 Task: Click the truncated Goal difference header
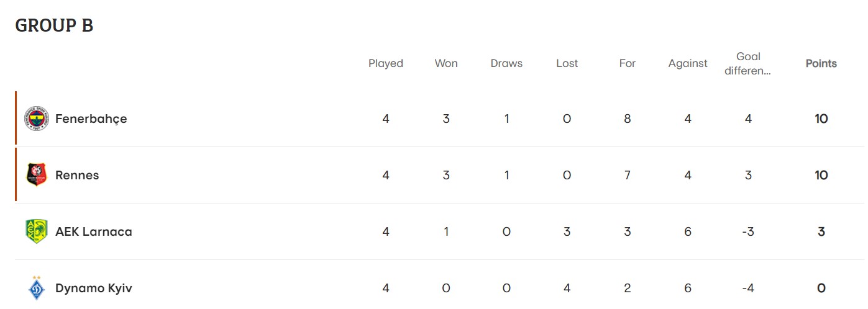(748, 63)
